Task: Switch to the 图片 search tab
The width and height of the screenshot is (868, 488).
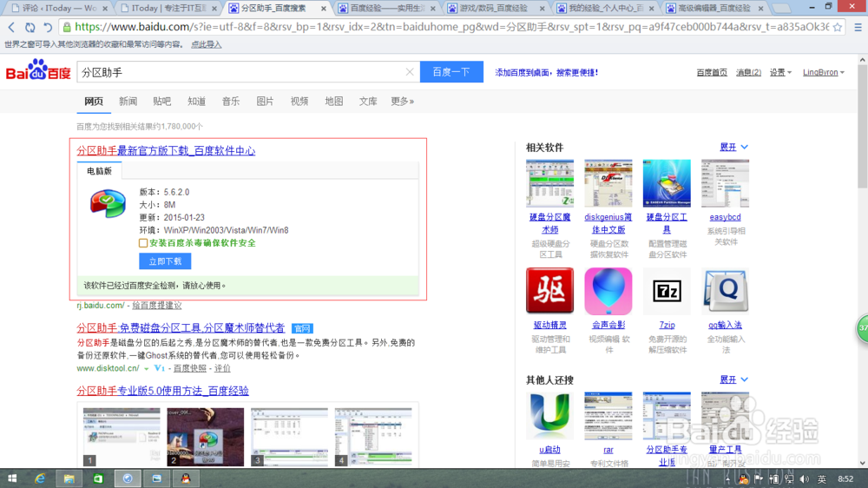Action: [x=265, y=102]
